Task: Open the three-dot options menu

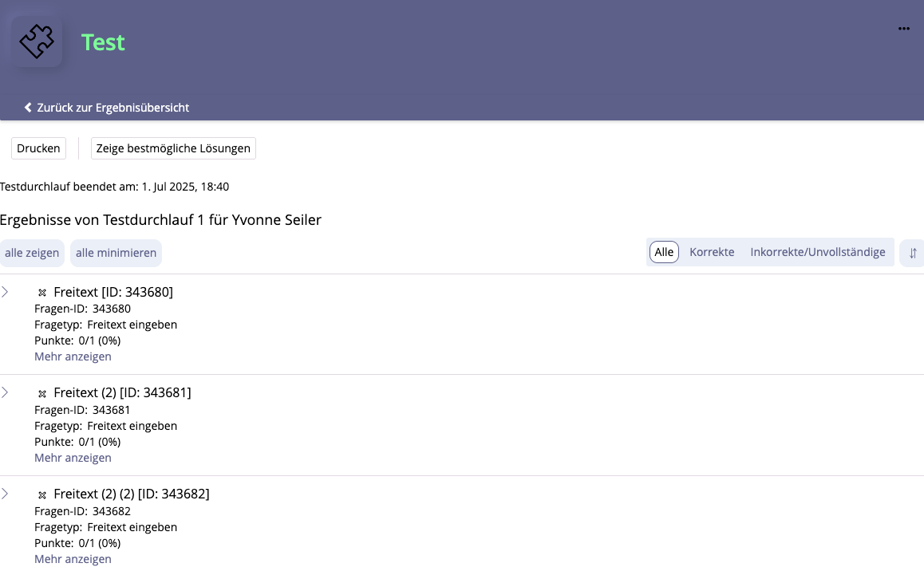Action: coord(903,29)
